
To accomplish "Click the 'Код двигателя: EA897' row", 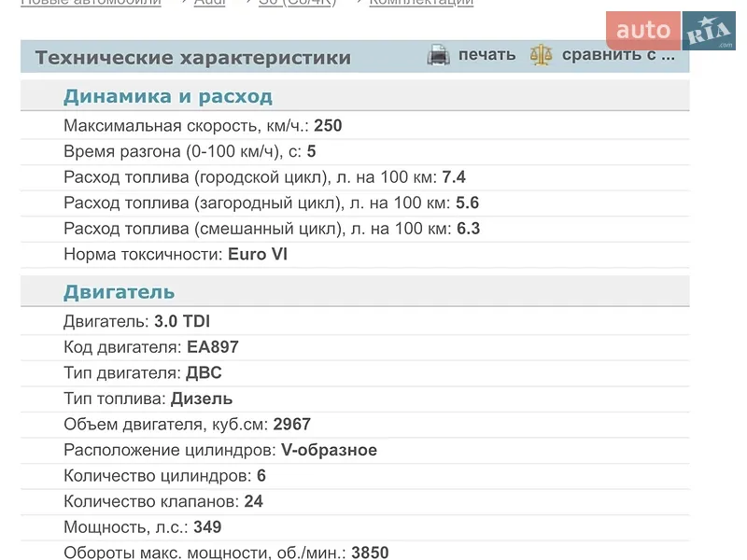I will click(x=355, y=347).
